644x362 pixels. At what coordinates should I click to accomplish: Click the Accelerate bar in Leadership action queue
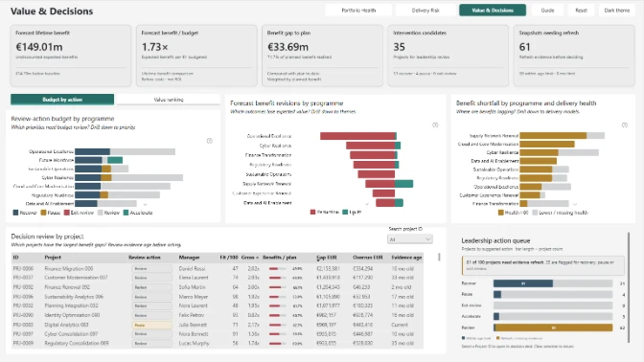496,316
